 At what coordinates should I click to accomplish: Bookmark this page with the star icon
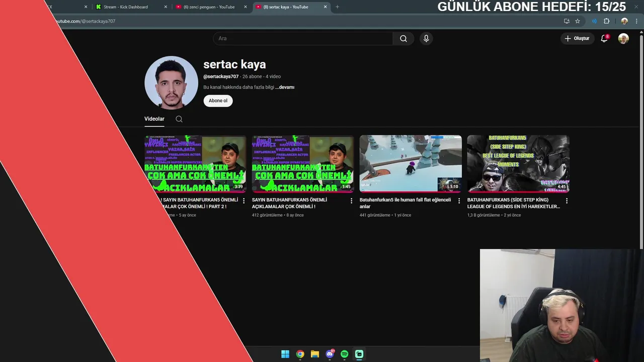click(x=578, y=21)
